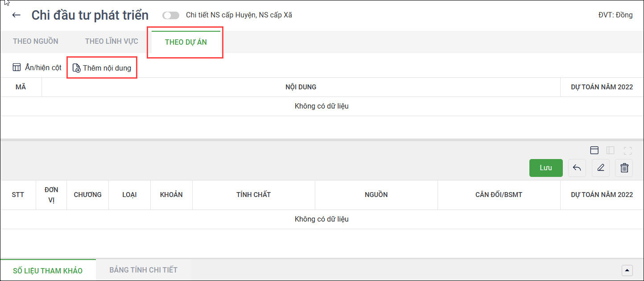
Task: Click the pencil edit icon
Action: [600, 168]
